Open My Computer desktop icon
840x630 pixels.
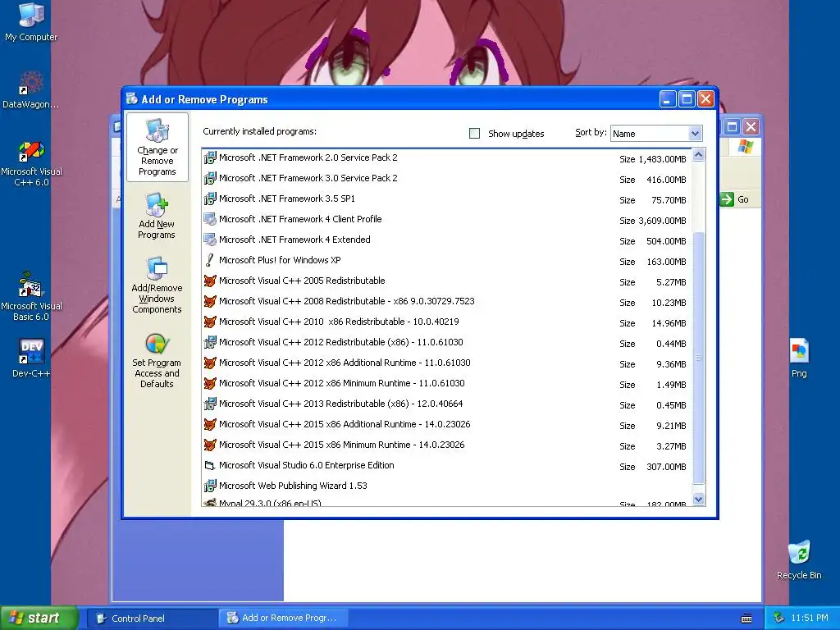click(x=31, y=22)
